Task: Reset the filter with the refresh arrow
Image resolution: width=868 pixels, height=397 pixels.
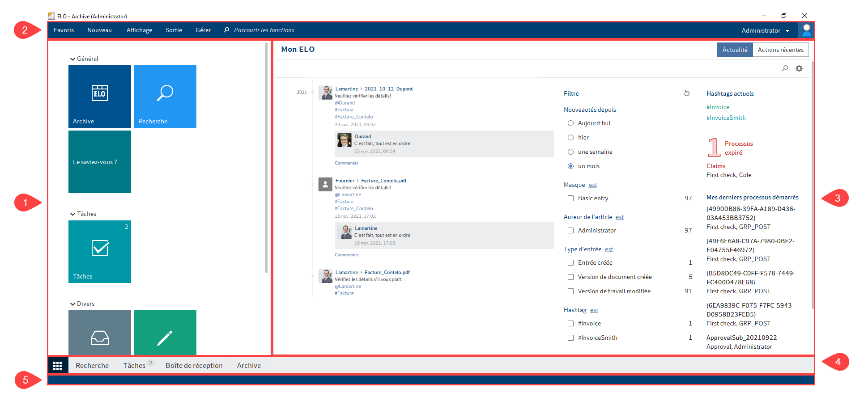Action: tap(687, 93)
